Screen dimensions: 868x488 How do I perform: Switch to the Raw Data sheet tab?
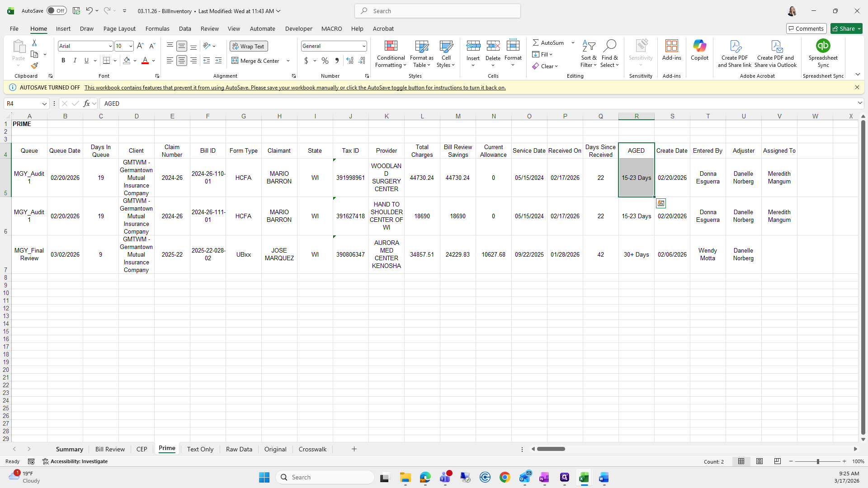pyautogui.click(x=239, y=449)
